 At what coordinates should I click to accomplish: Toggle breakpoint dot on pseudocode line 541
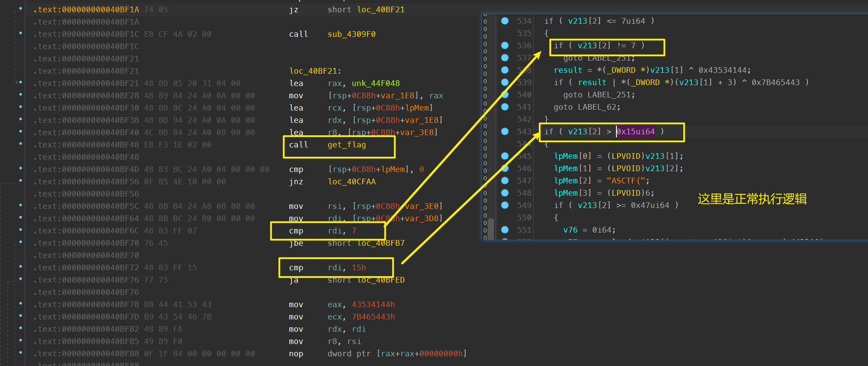point(505,107)
